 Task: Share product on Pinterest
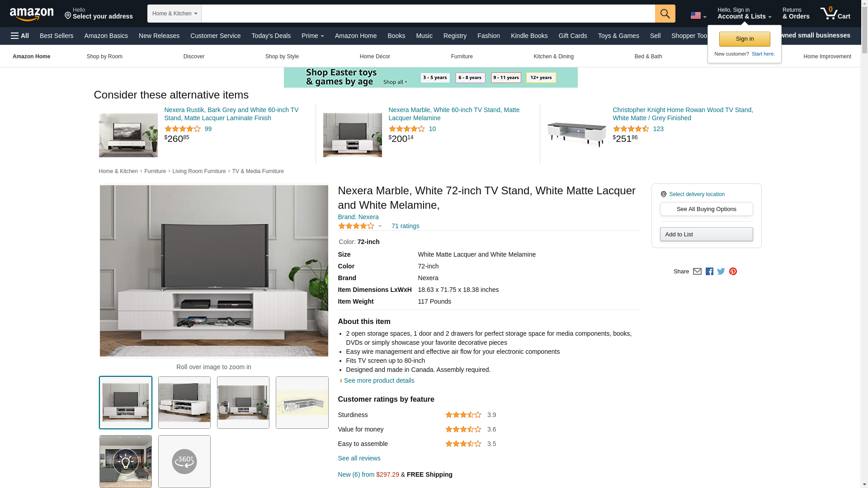coord(733,272)
